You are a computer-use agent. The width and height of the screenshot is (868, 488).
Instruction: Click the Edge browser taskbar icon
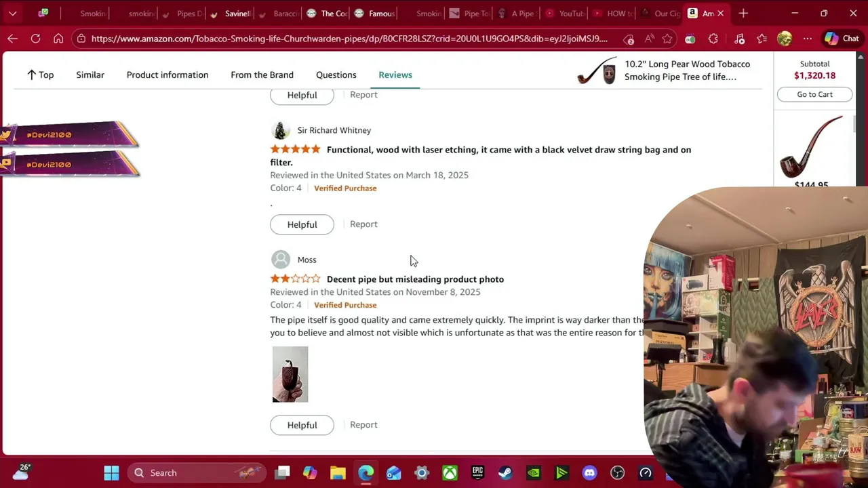(x=366, y=472)
